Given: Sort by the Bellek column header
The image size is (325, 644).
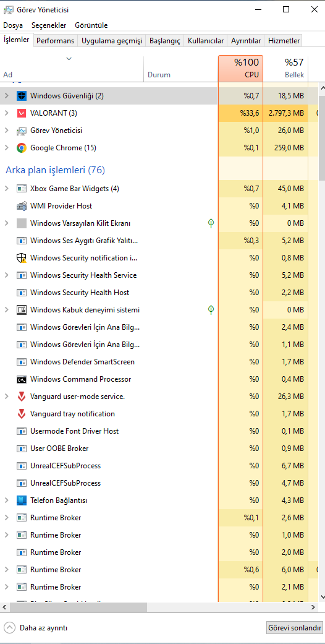Looking at the screenshot, I should 285,69.
